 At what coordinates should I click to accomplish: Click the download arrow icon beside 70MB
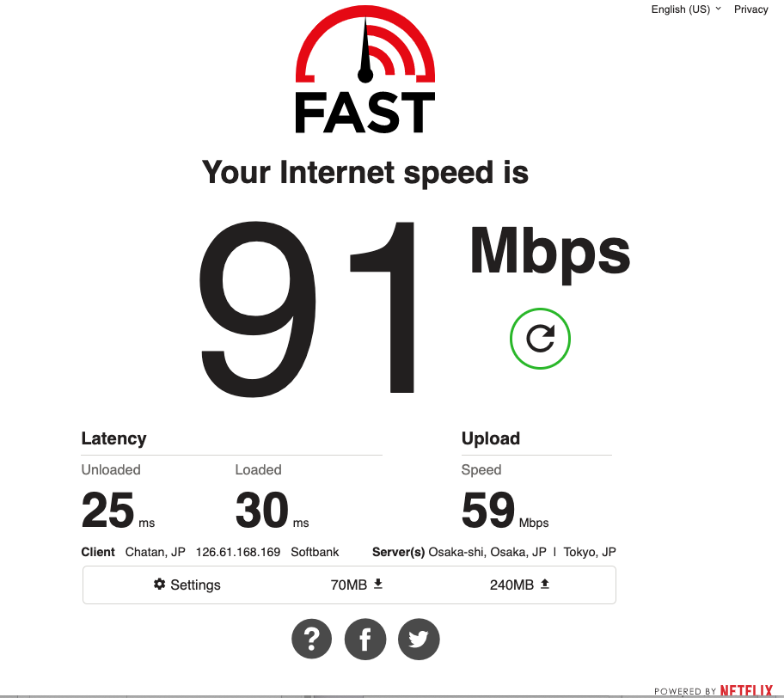(x=378, y=584)
